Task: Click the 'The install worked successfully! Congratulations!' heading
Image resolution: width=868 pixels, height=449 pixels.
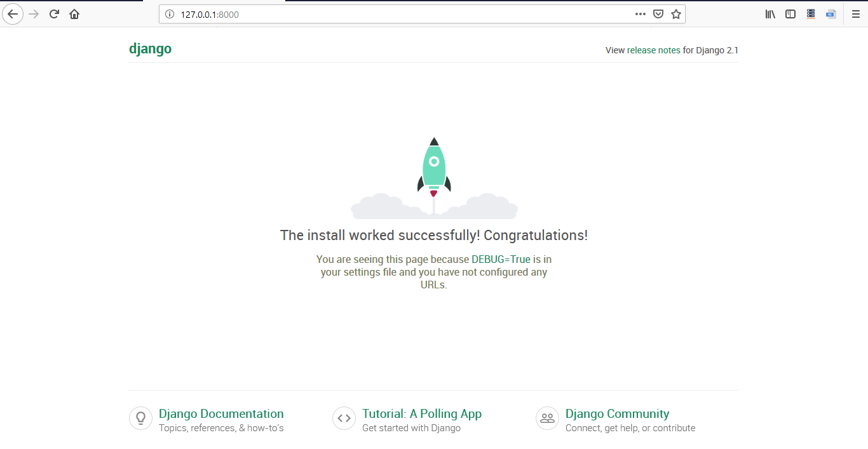Action: click(x=434, y=235)
